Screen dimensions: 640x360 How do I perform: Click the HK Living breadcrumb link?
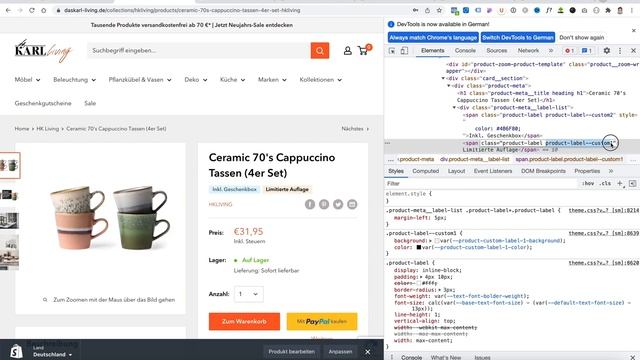pyautogui.click(x=48, y=129)
